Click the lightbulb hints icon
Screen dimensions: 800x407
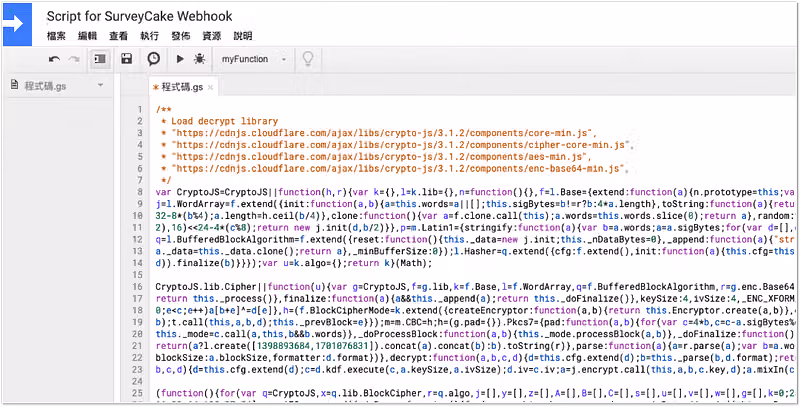[308, 59]
